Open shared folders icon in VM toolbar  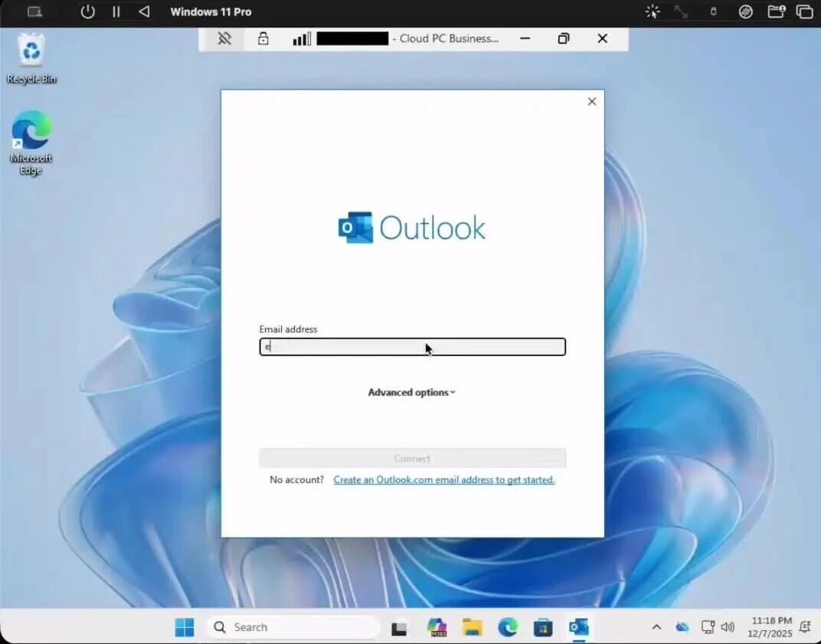point(776,11)
